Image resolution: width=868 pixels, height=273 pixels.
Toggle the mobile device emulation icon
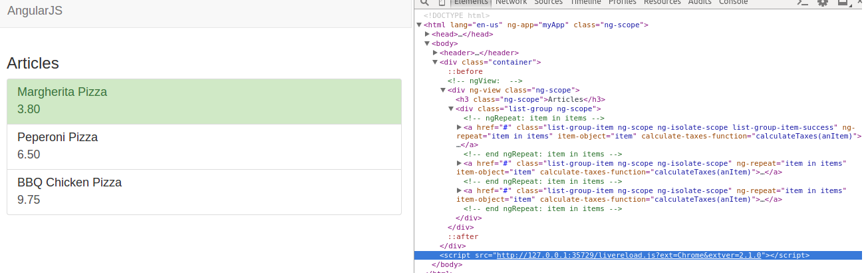(442, 3)
